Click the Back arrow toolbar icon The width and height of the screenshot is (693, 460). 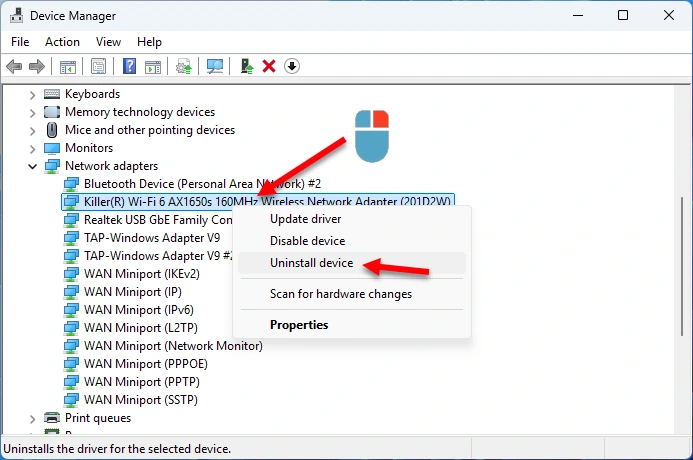point(14,67)
